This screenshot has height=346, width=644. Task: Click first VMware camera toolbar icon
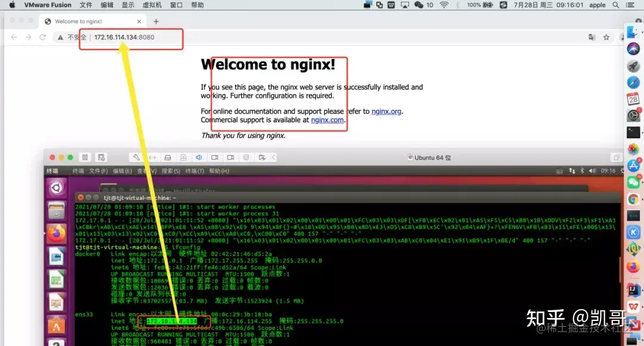tap(215, 157)
